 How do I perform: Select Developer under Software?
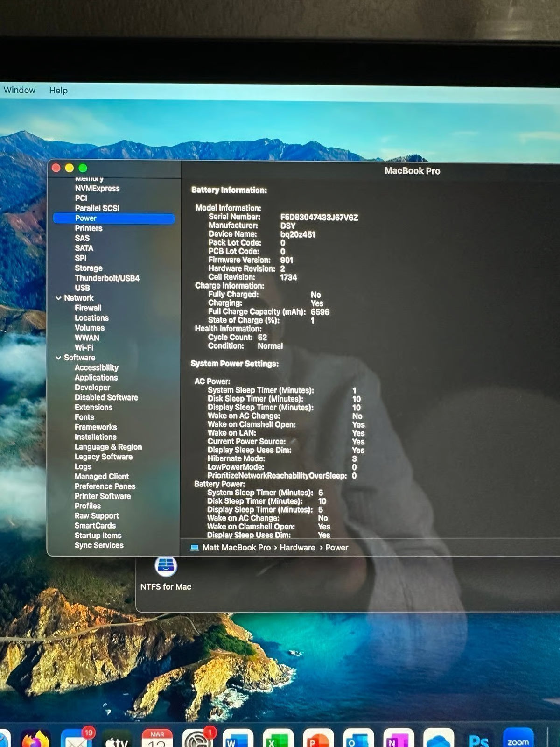pos(92,388)
